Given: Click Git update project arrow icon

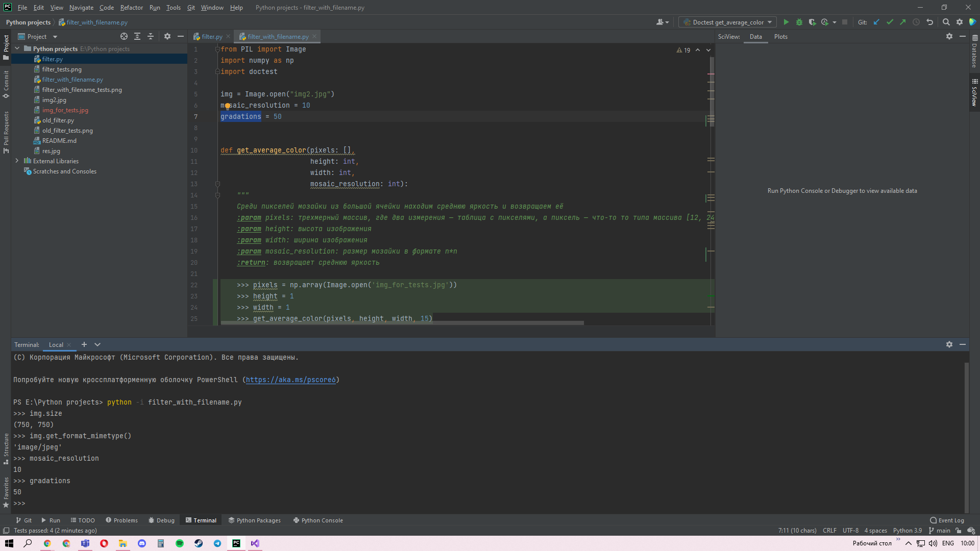Looking at the screenshot, I should tap(876, 22).
